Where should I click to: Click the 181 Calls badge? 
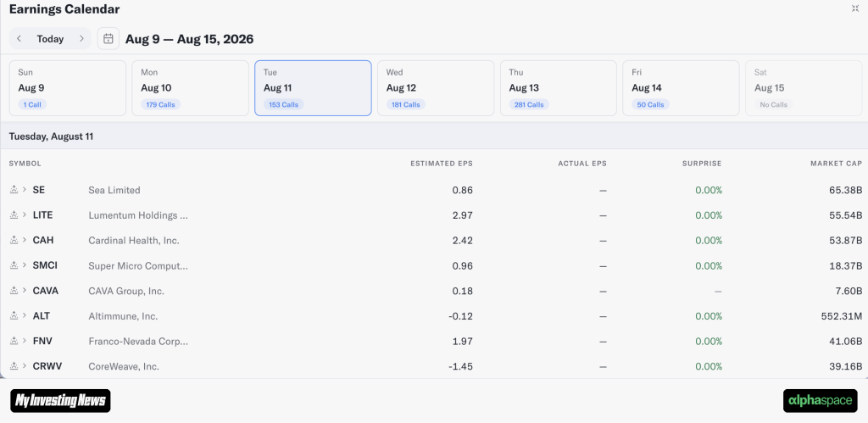coord(406,104)
